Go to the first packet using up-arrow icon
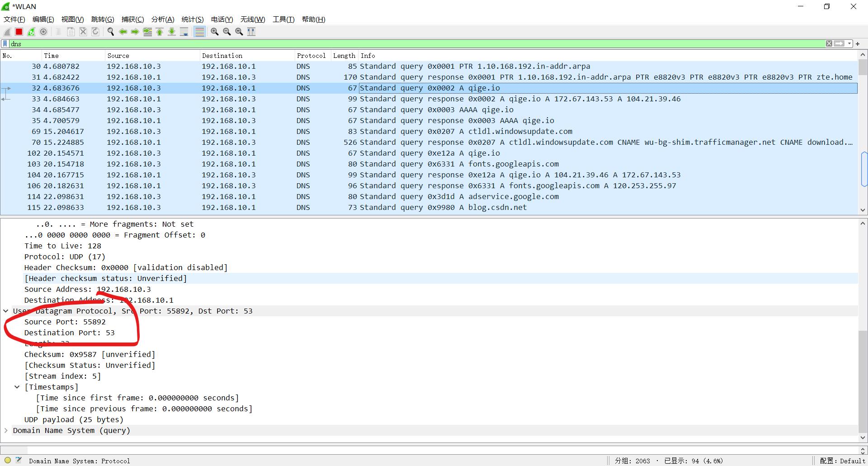 click(160, 32)
